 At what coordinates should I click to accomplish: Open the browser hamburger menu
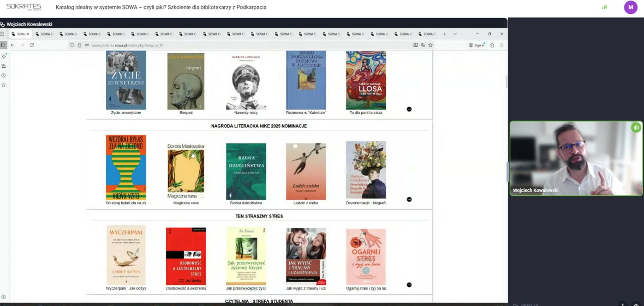click(501, 45)
